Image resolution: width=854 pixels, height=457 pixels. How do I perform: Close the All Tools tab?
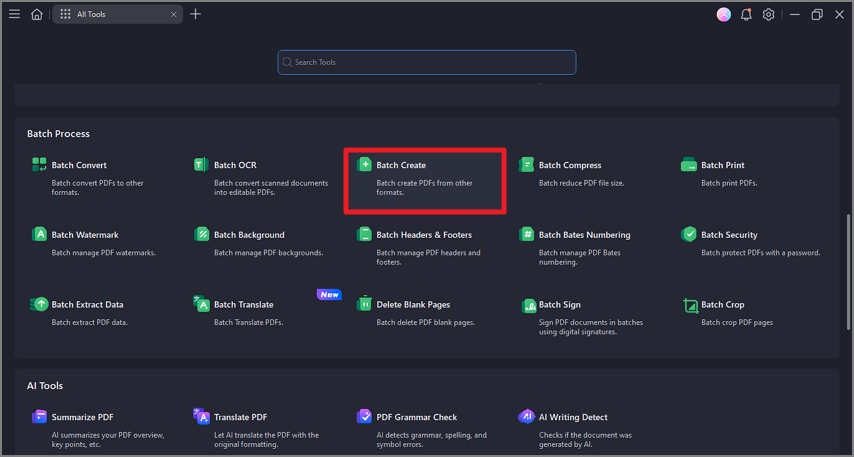coord(173,15)
